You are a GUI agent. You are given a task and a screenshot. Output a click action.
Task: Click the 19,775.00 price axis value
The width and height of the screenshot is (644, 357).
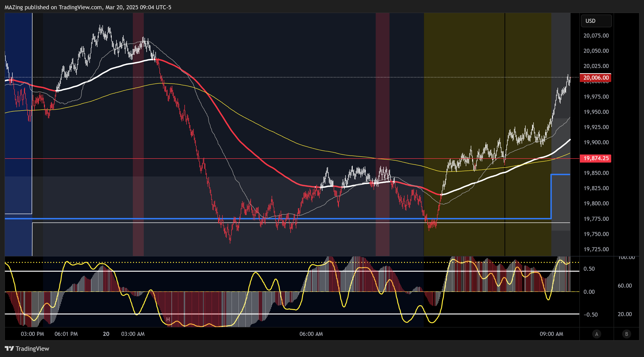pos(596,219)
